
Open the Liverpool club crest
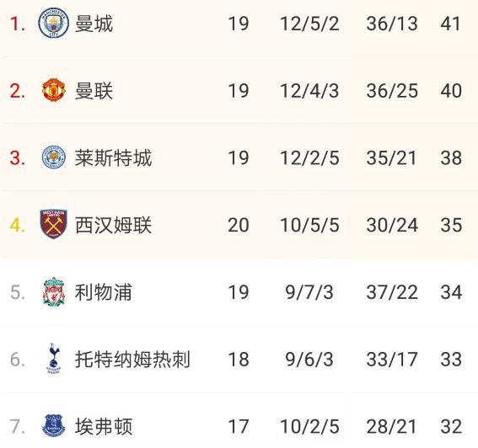[54, 291]
